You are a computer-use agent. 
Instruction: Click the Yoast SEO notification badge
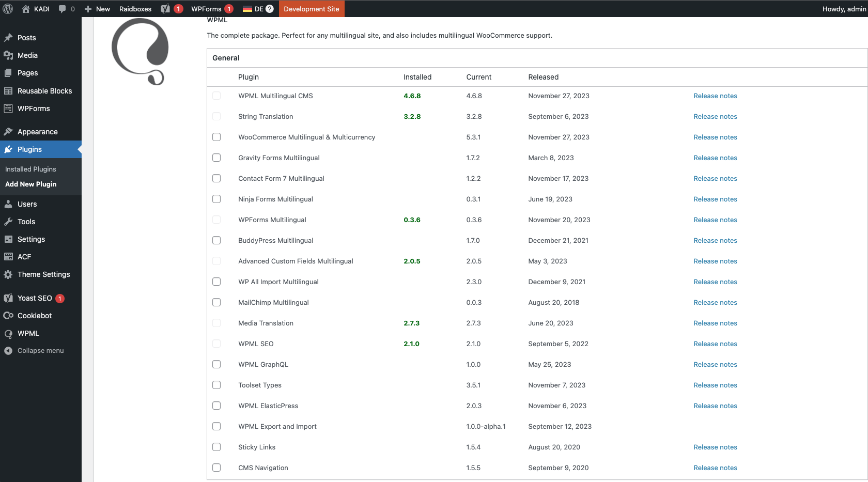point(60,299)
